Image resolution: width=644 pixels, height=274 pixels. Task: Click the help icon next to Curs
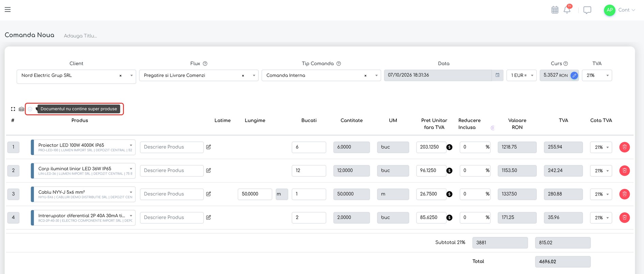[x=566, y=64]
